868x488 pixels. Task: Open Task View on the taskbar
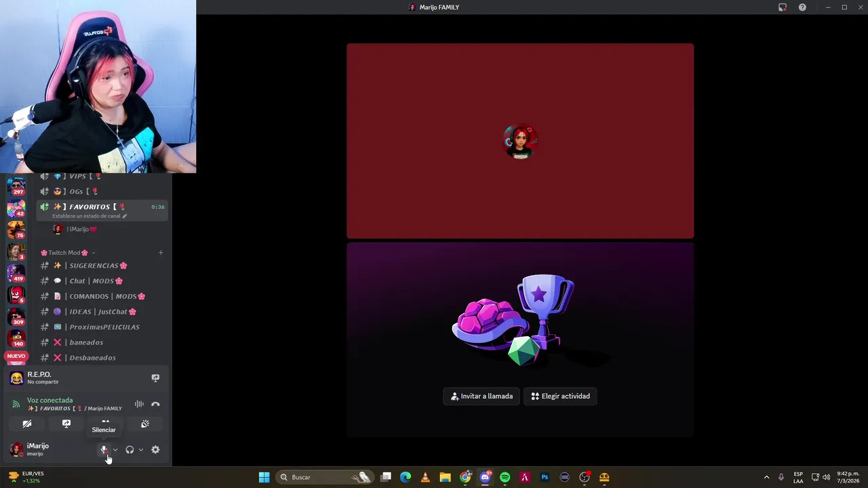tap(386, 477)
